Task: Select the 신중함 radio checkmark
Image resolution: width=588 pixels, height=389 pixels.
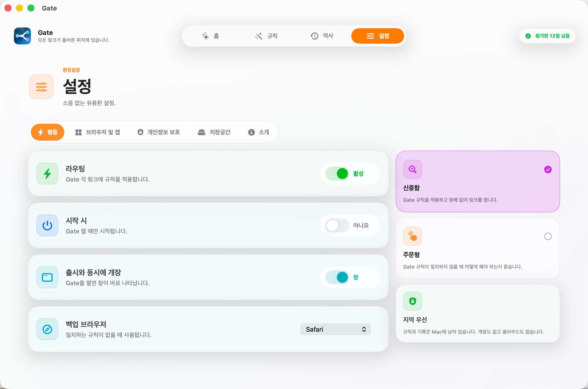Action: [548, 170]
